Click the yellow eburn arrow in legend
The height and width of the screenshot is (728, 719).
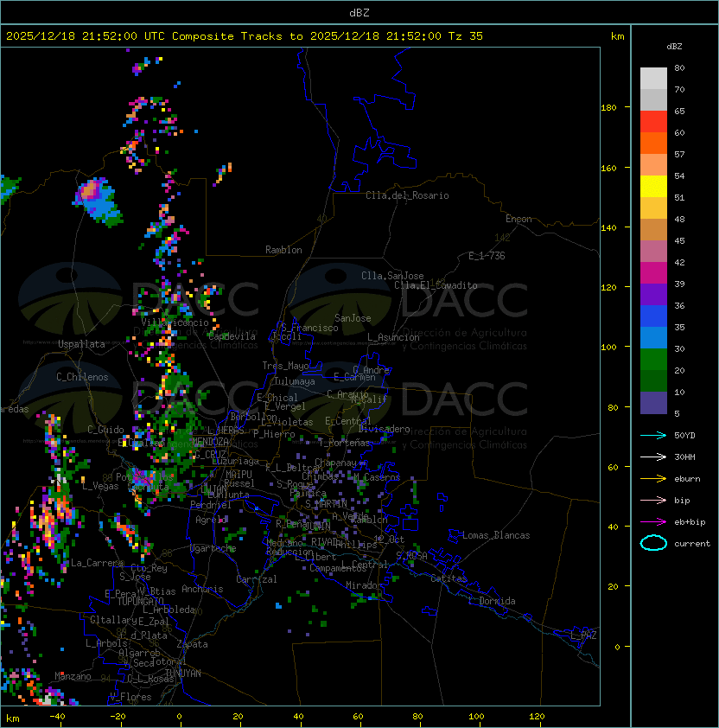653,479
